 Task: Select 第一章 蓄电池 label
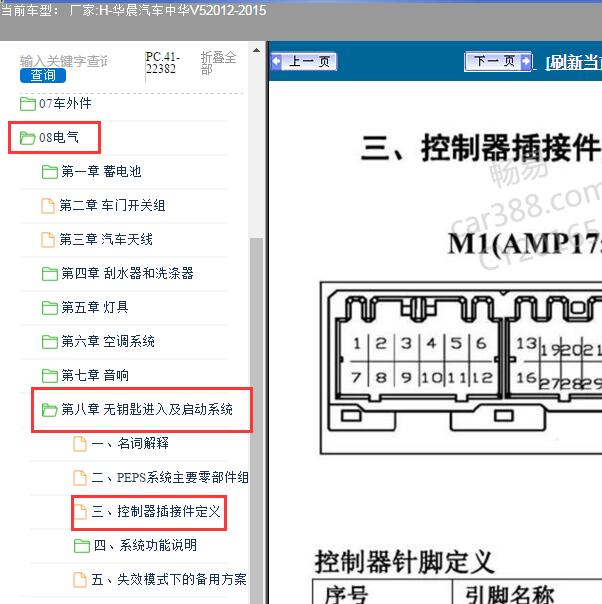coord(101,171)
